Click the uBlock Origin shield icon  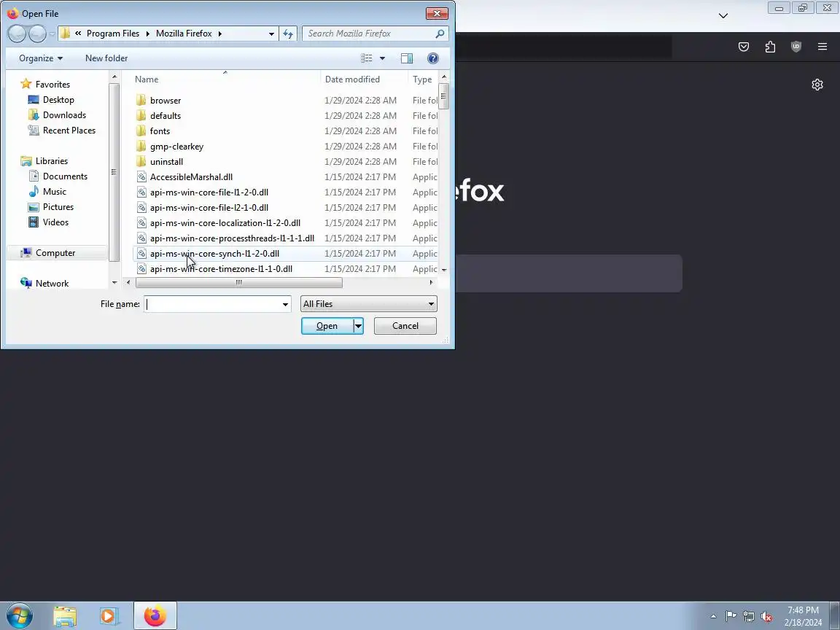796,47
